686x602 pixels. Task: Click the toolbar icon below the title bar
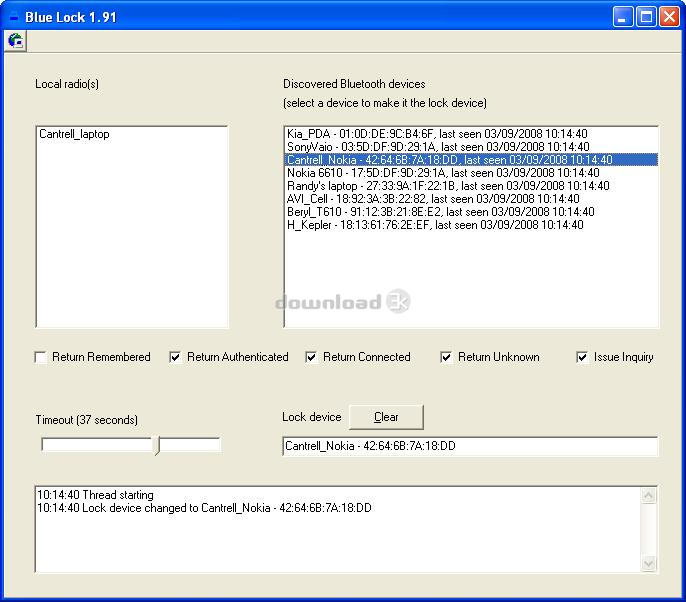click(15, 41)
